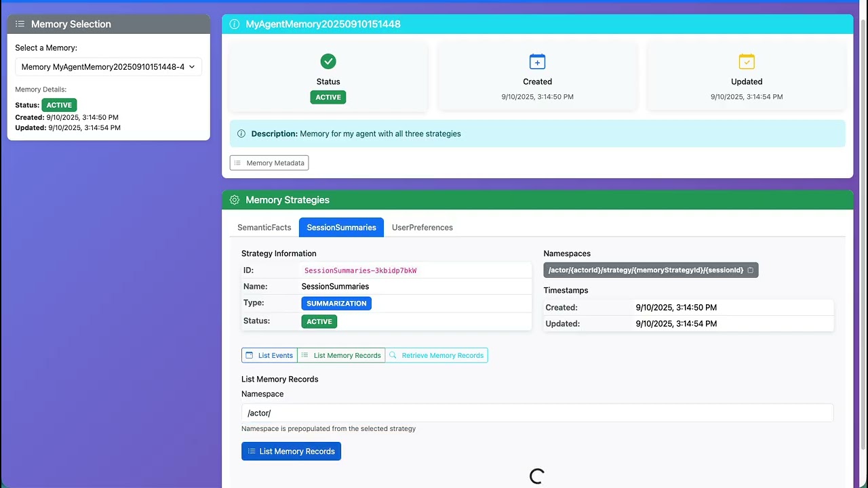Click into the Namespace input field
The image size is (868, 488).
click(x=537, y=413)
